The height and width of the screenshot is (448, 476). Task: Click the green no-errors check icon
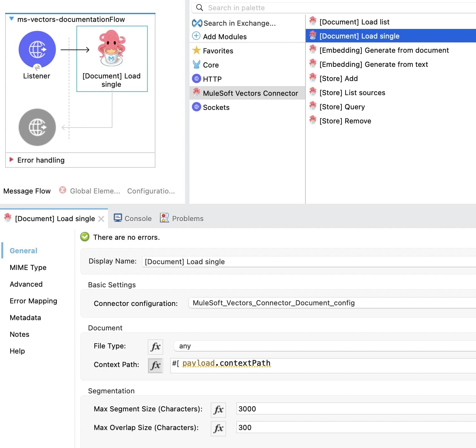point(85,237)
